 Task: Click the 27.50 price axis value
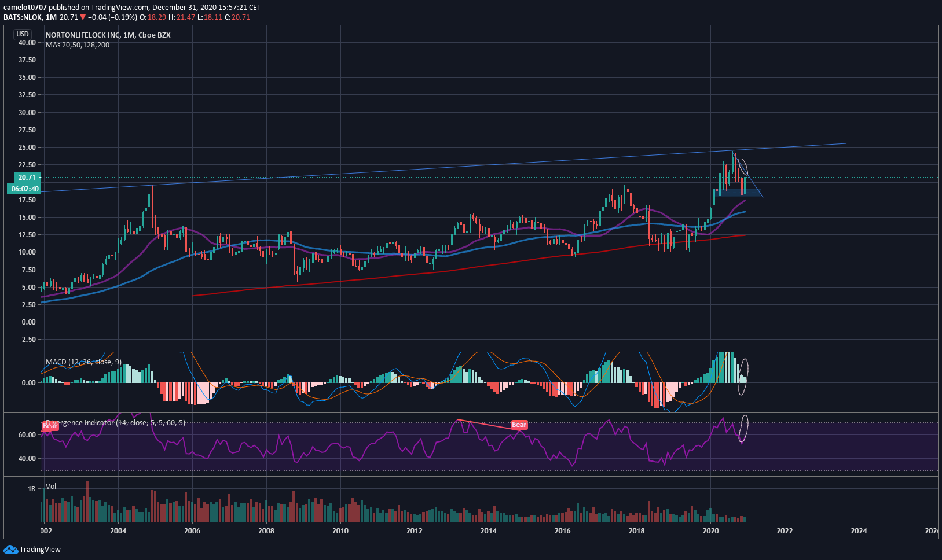27,130
